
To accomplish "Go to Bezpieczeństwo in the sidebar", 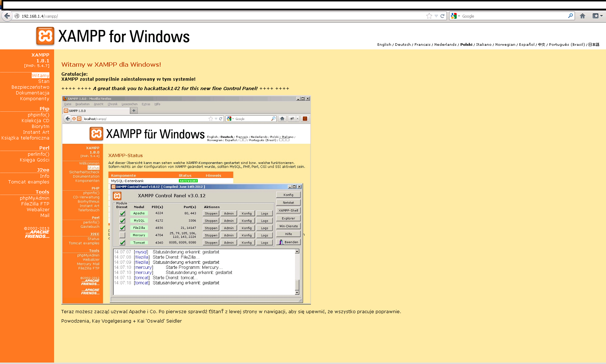I will (30, 87).
